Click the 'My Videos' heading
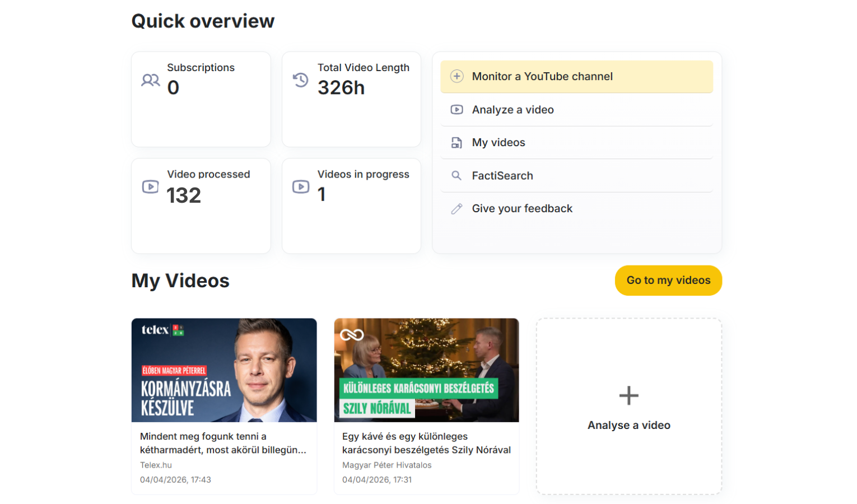 point(180,281)
